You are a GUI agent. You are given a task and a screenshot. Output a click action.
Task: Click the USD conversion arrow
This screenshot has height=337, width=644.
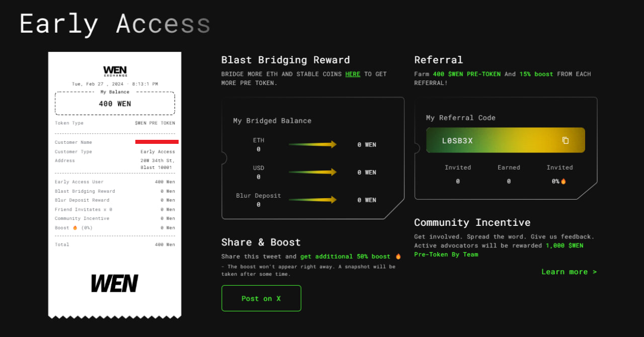(x=312, y=172)
